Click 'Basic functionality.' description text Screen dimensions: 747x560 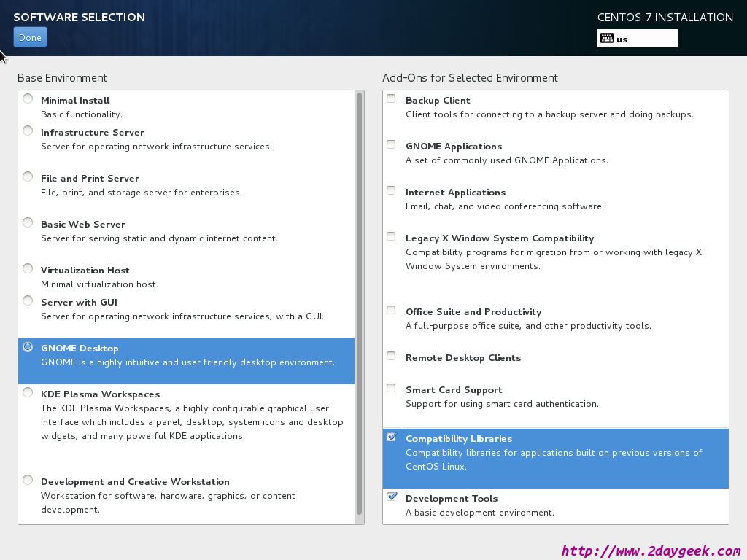pyautogui.click(x=82, y=114)
